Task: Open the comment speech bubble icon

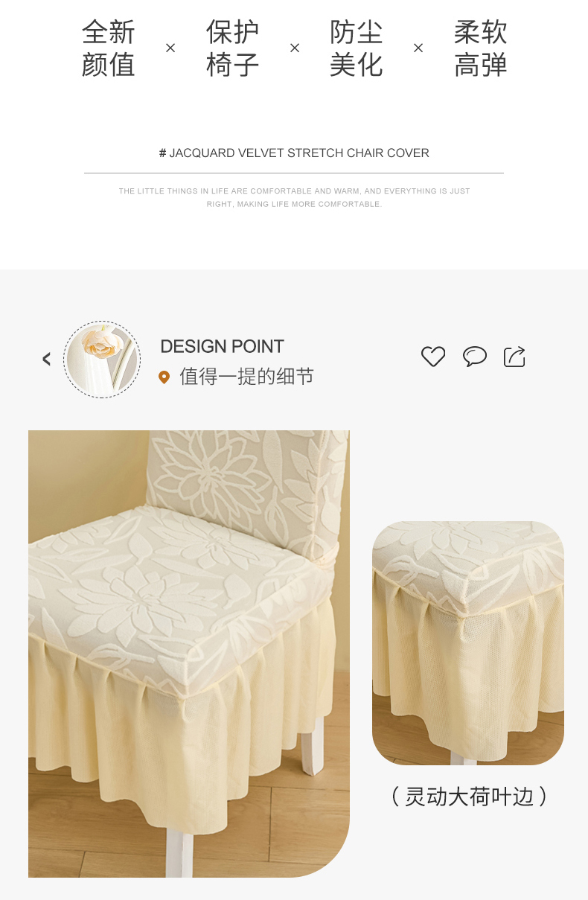Action: pyautogui.click(x=474, y=357)
